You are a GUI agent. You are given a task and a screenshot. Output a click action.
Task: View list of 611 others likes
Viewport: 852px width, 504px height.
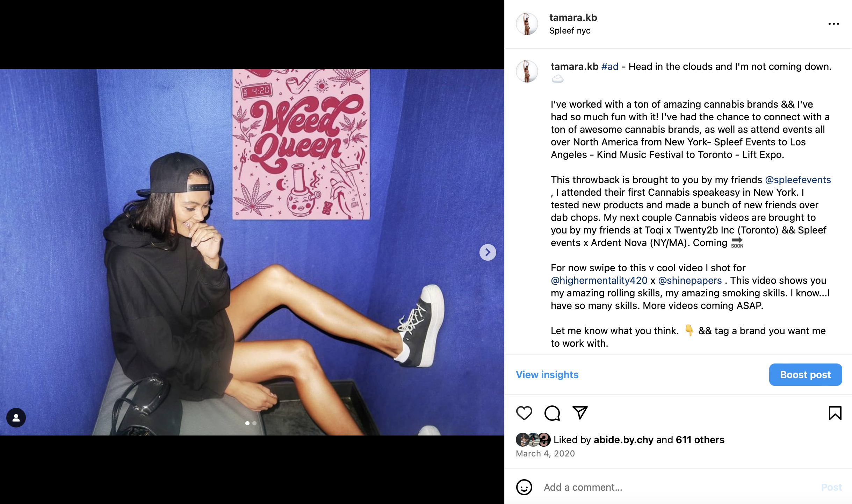click(x=700, y=440)
